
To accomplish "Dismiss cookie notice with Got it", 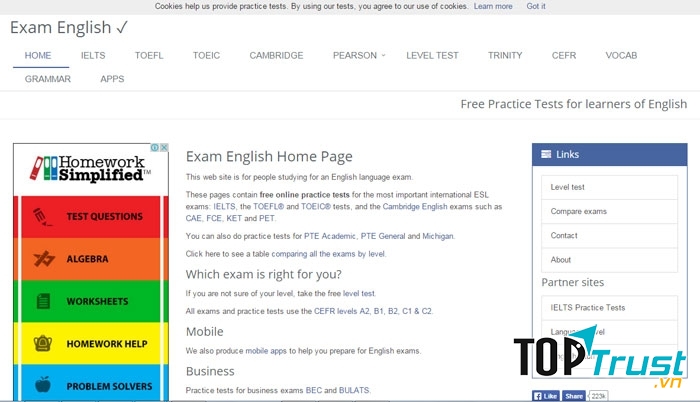I will click(x=536, y=6).
